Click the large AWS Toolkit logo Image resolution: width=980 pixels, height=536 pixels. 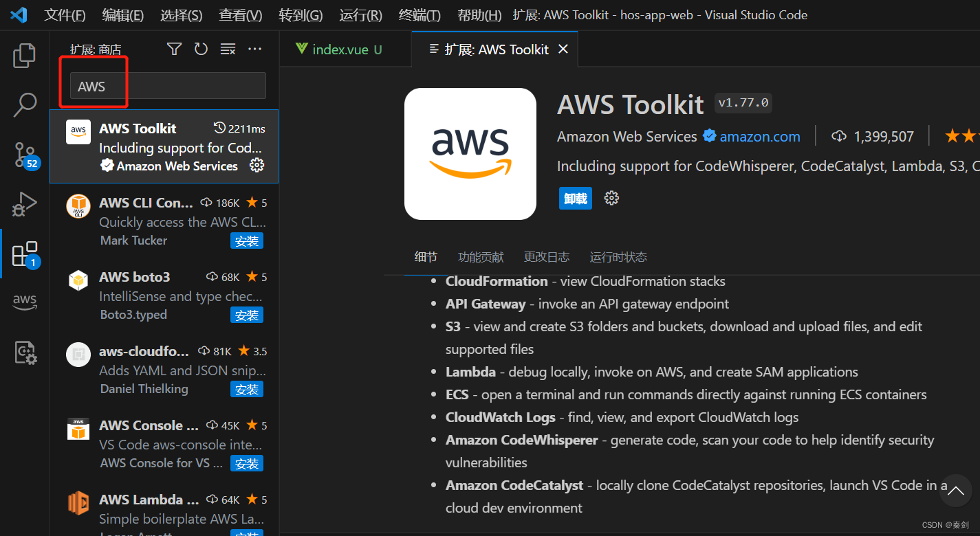[470, 154]
